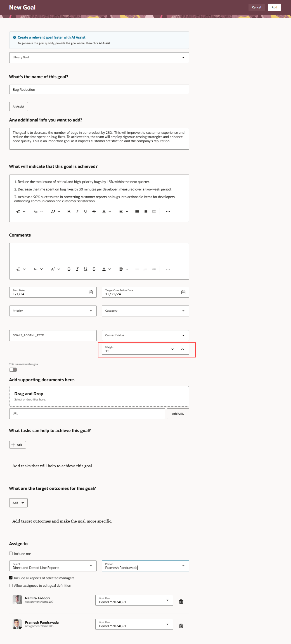Check Allow assignees to edit goal definition
This screenshot has height=644, width=291.
11,585
